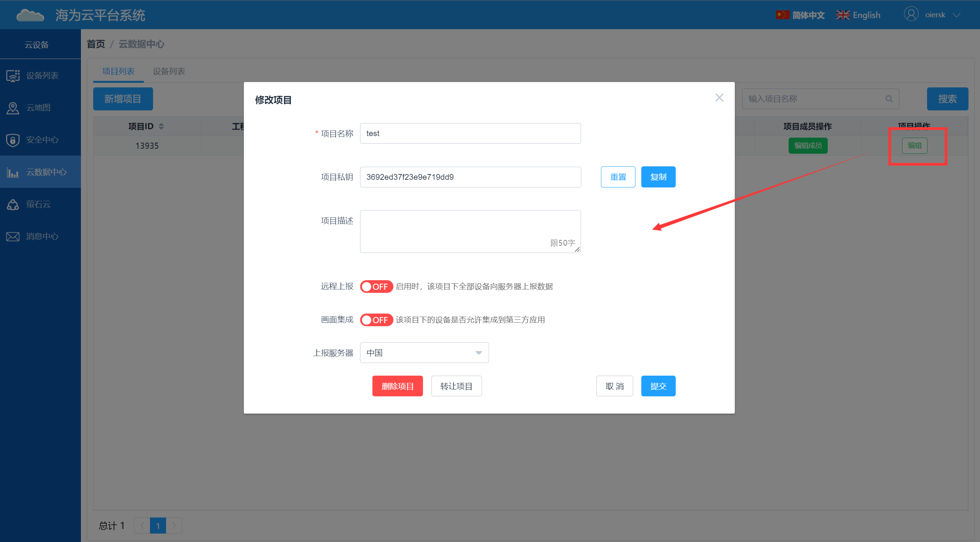The width and height of the screenshot is (980, 542).
Task: Click the project ID cell 13935
Action: tap(147, 146)
